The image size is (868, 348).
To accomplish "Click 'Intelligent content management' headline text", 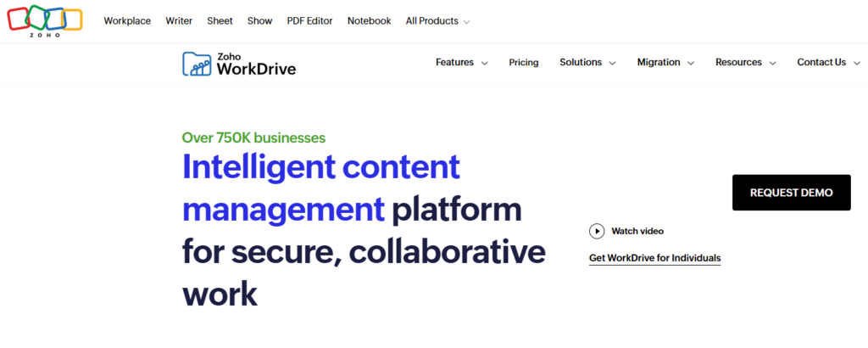I will tap(321, 188).
